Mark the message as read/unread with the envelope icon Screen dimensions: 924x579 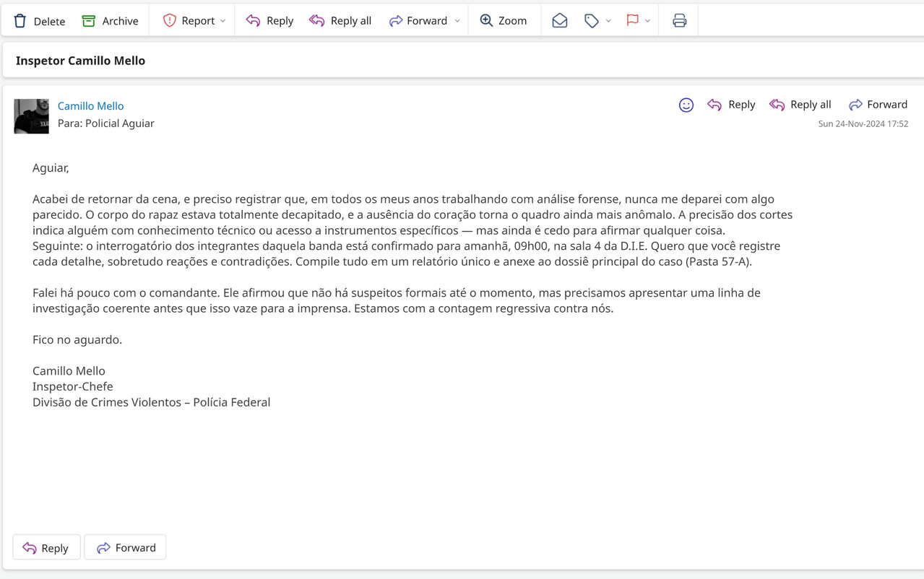tap(560, 21)
